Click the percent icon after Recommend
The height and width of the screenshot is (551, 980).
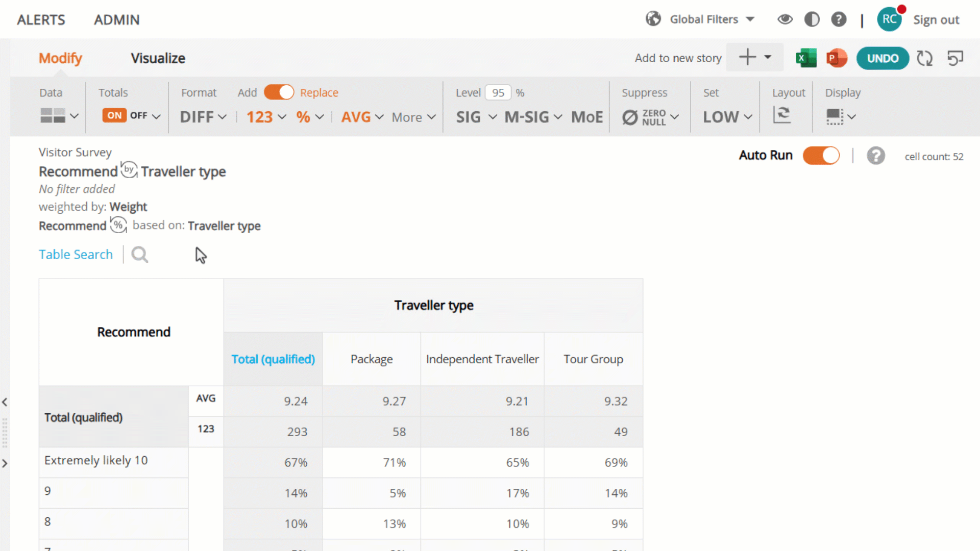pyautogui.click(x=118, y=225)
